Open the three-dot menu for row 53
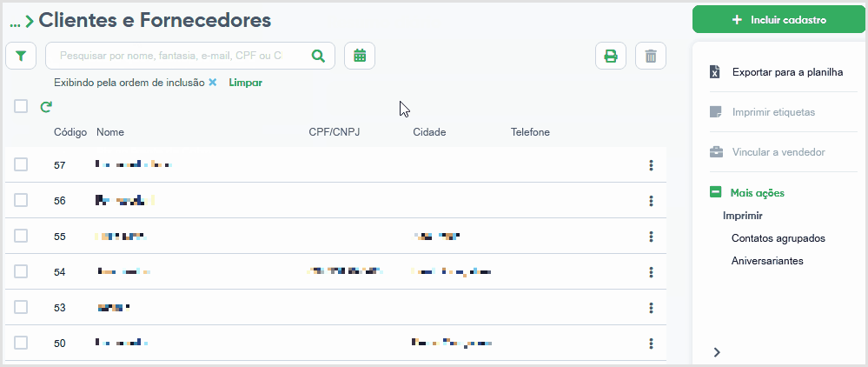The height and width of the screenshot is (367, 868). pyautogui.click(x=651, y=307)
